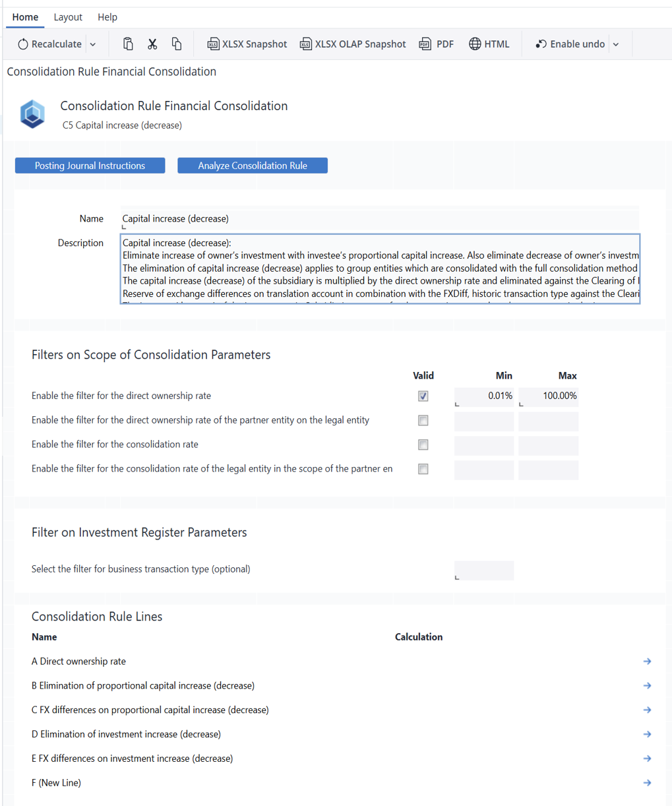Edit the Min value 0.01%

point(484,396)
